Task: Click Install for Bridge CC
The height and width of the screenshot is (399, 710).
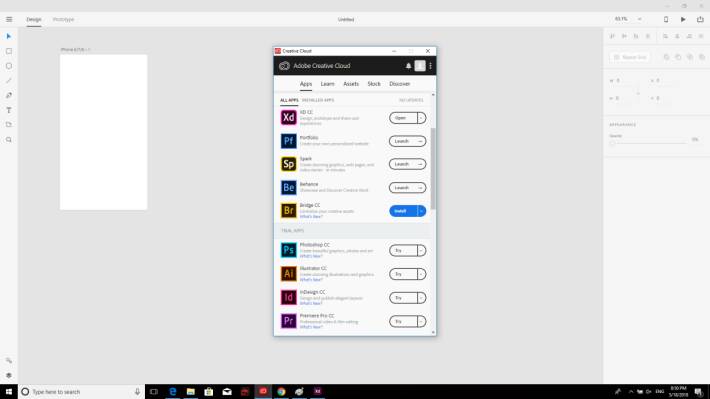Action: tap(403, 211)
